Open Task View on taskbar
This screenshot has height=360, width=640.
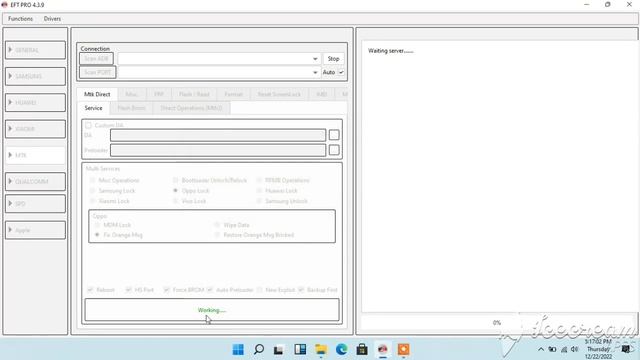pos(279,349)
